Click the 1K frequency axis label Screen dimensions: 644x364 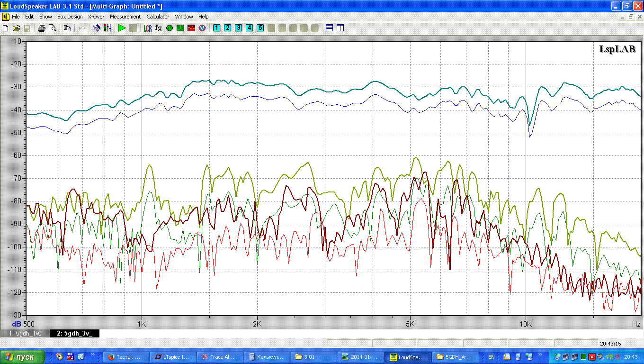[142, 324]
